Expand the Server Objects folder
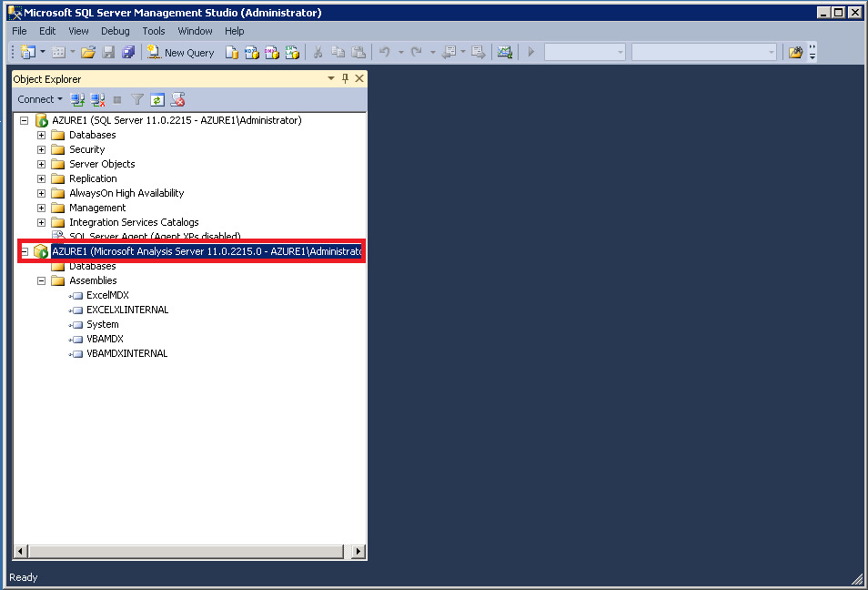Image resolution: width=868 pixels, height=590 pixels. pos(41,164)
